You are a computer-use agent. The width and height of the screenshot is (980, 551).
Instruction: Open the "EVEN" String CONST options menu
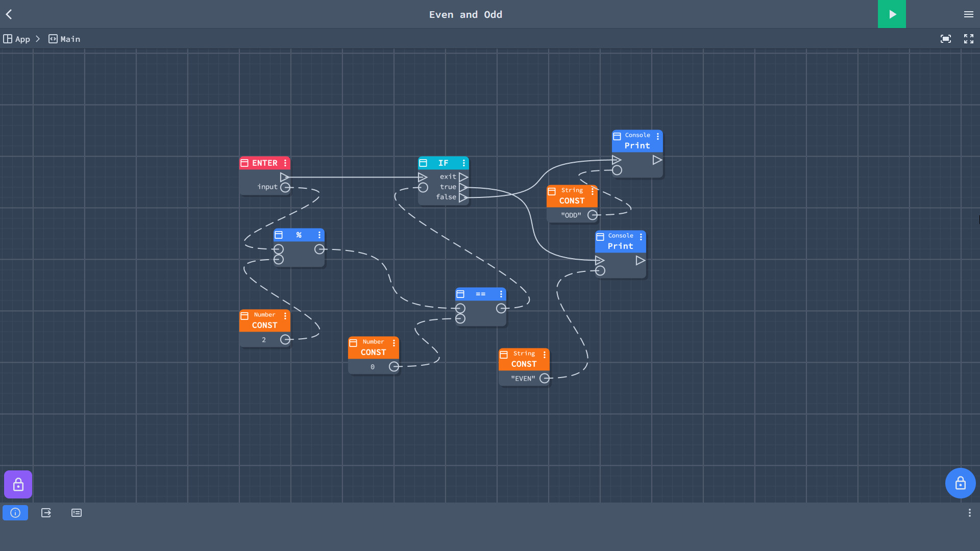coord(545,355)
